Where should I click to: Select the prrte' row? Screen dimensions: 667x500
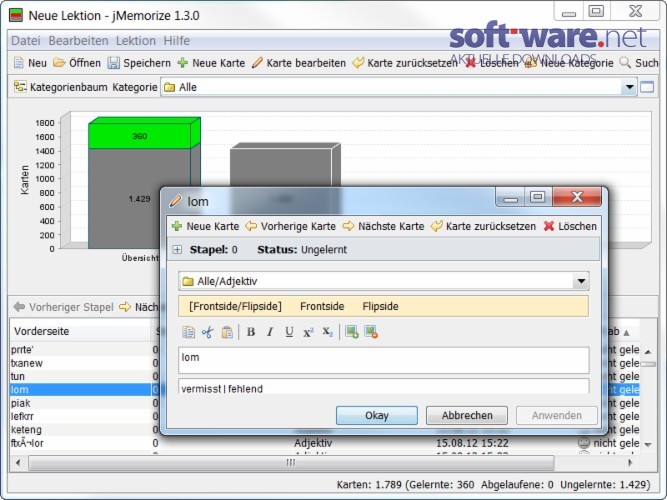[81, 350]
